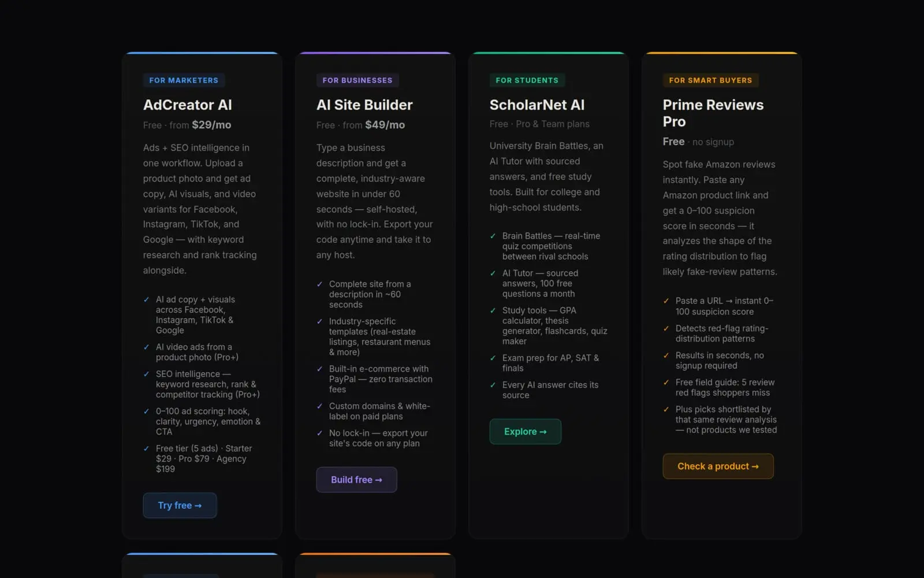Image resolution: width=924 pixels, height=578 pixels.
Task: Click 'SEO intelligence — keyword research' feature text
Action: (208, 384)
